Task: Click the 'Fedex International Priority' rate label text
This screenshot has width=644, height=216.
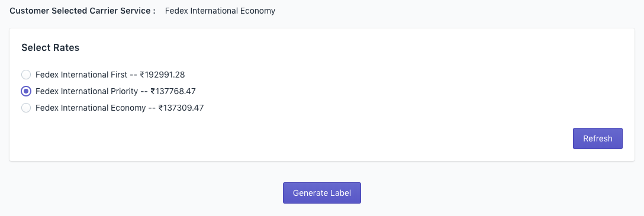Action: pyautogui.click(x=86, y=91)
